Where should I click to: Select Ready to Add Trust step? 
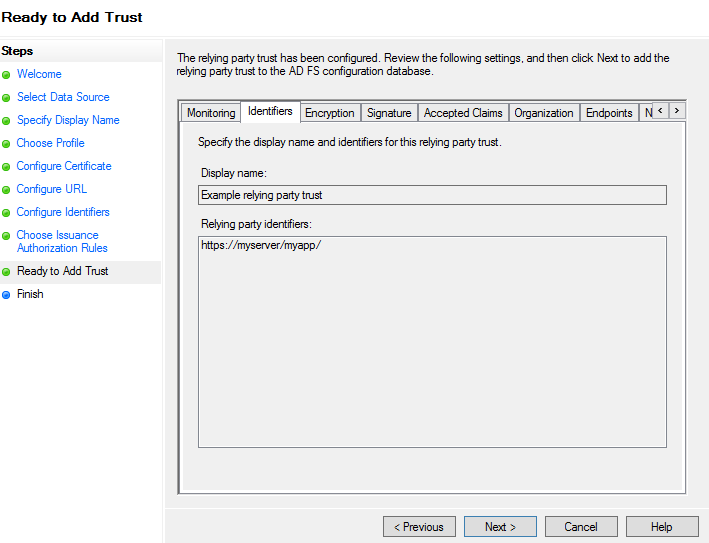coord(63,271)
